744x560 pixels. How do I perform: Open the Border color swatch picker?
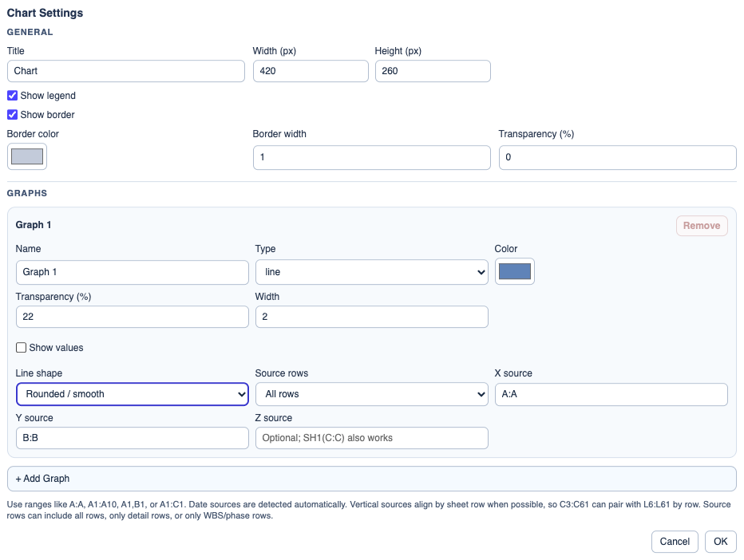[27, 156]
